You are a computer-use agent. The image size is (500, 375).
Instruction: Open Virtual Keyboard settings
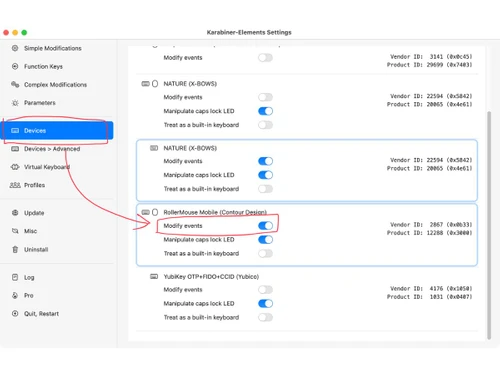[47, 167]
